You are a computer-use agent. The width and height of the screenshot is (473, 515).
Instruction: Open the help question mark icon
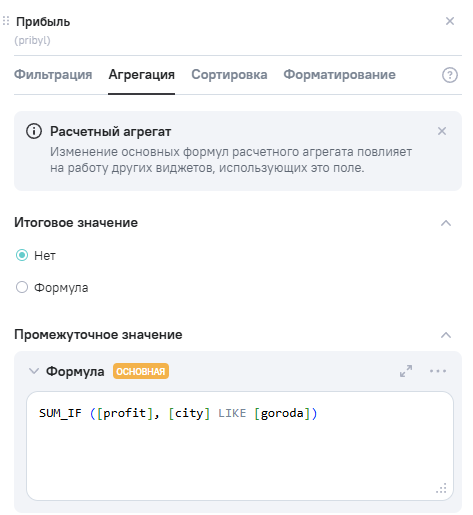click(450, 75)
